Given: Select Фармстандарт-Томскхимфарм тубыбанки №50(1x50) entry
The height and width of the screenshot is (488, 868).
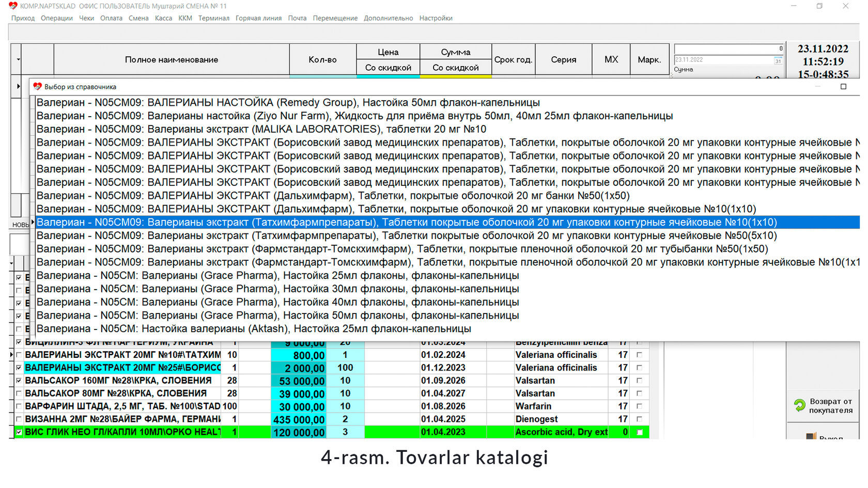Looking at the screenshot, I should point(447,249).
